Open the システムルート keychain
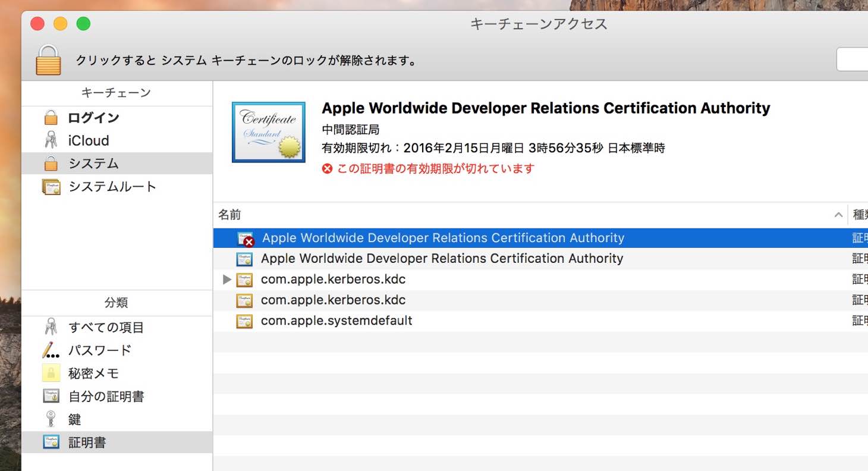Image resolution: width=868 pixels, height=471 pixels. pyautogui.click(x=117, y=187)
